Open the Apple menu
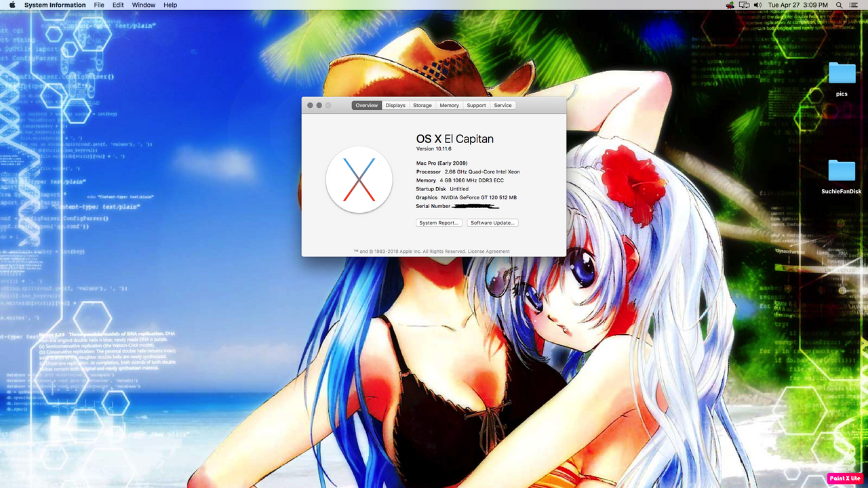868x488 pixels. pyautogui.click(x=12, y=5)
